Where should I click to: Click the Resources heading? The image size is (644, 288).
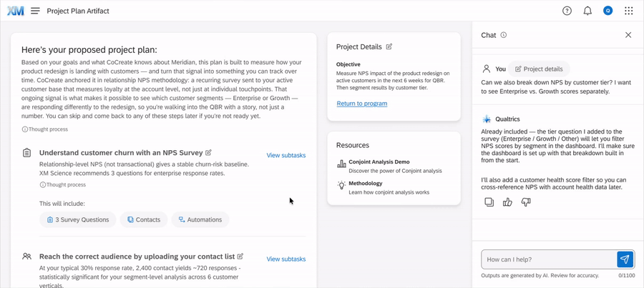click(x=352, y=145)
